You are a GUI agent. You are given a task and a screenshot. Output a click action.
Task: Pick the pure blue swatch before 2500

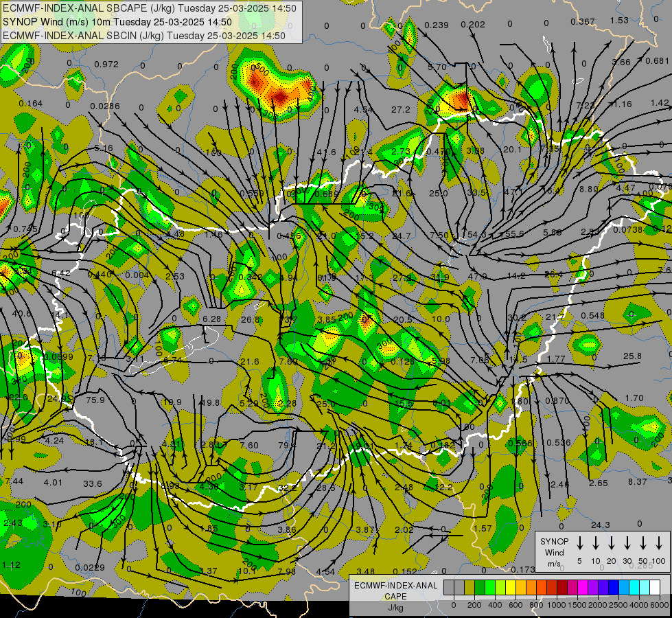[613, 588]
